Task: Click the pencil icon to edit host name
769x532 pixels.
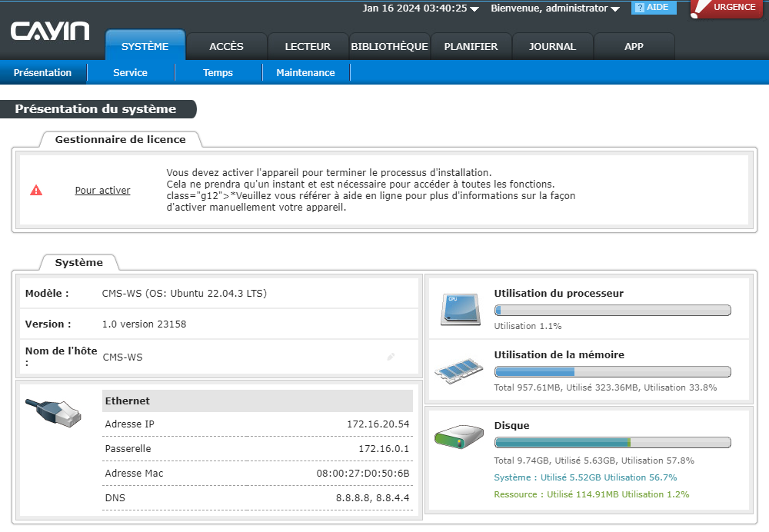Action: click(391, 357)
